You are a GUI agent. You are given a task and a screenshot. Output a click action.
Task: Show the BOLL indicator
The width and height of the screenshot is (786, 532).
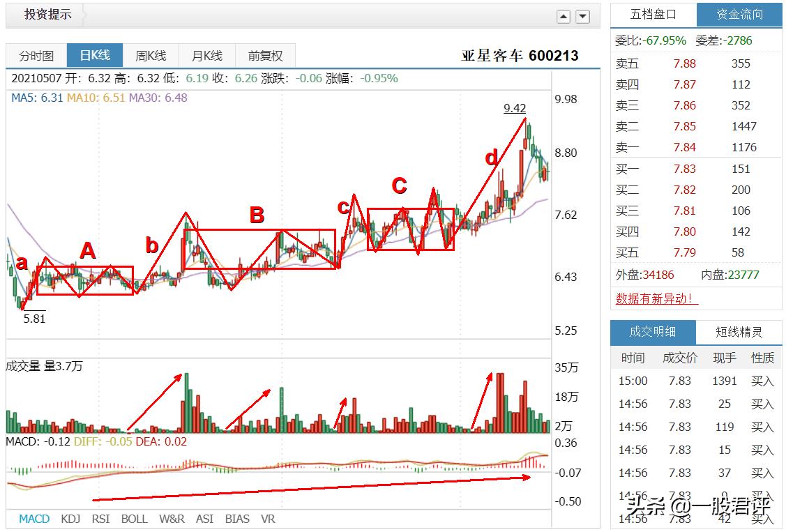point(135,519)
